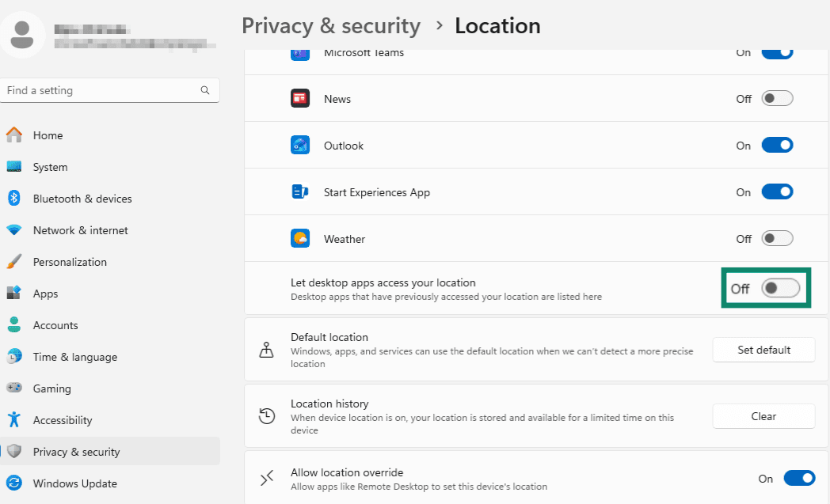Screen dimensions: 830x504
Task: Click the Home house icon
Action: pos(14,135)
